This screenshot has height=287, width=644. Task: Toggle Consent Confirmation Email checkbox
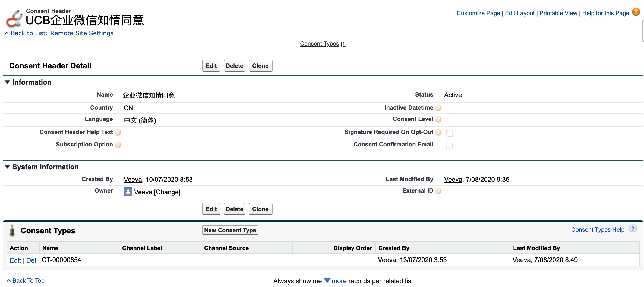tap(450, 146)
